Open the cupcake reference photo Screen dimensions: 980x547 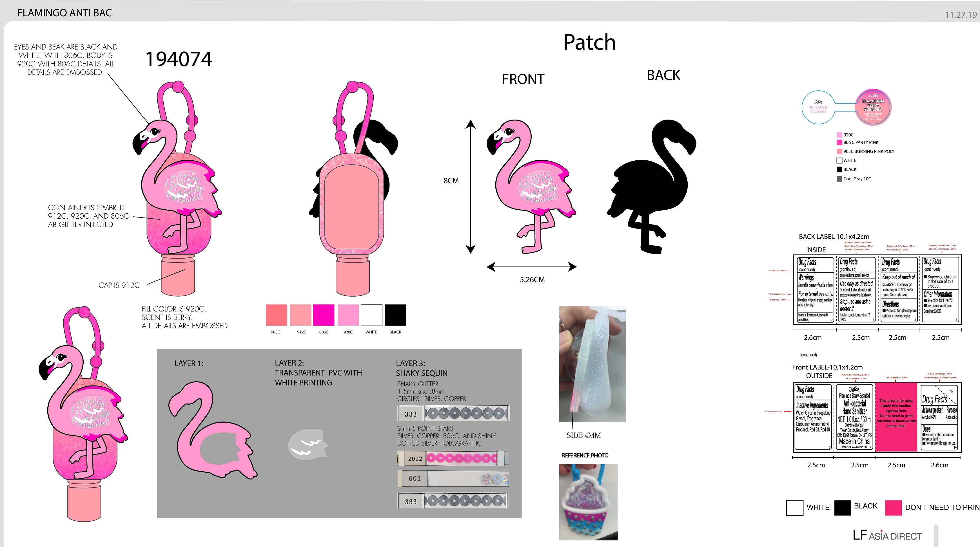click(588, 502)
